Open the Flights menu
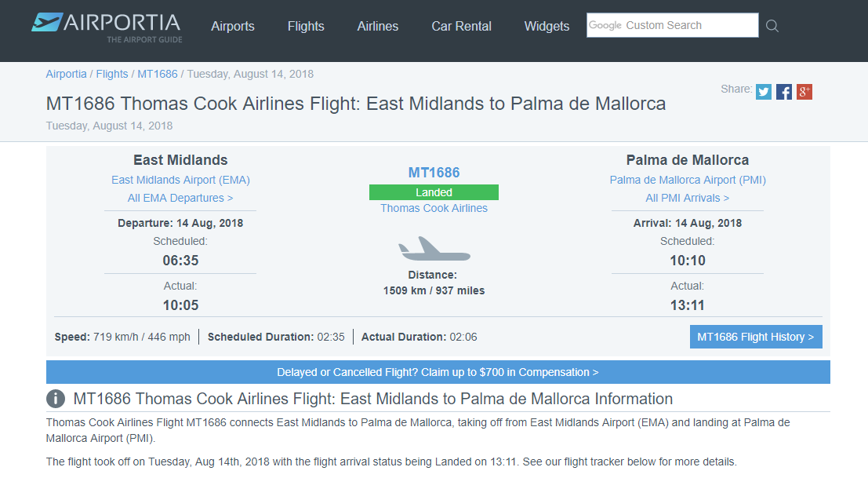Screen dimensions: 868x478 (x=306, y=26)
